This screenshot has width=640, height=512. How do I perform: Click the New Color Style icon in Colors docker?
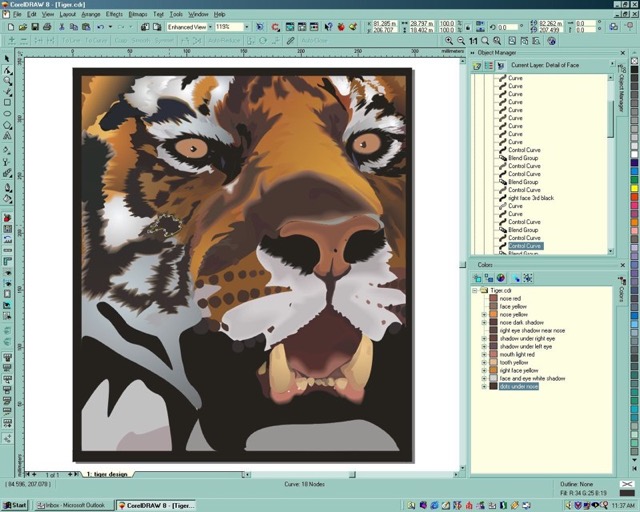pos(477,278)
